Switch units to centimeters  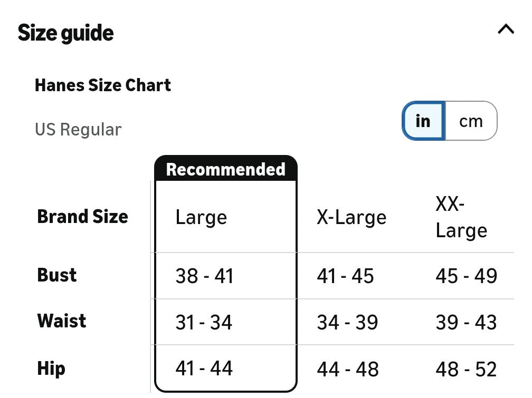click(x=471, y=121)
